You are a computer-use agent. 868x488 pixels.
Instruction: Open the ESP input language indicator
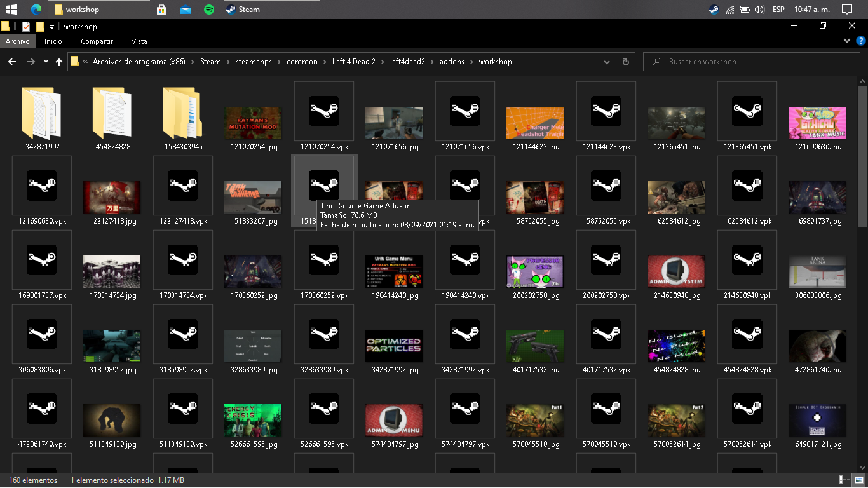(778, 10)
